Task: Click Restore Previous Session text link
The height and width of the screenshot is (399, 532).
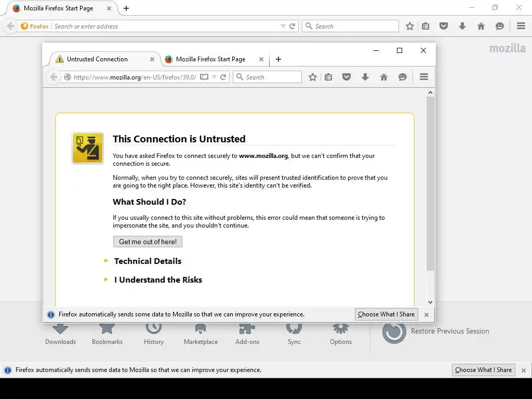Action: point(450,331)
